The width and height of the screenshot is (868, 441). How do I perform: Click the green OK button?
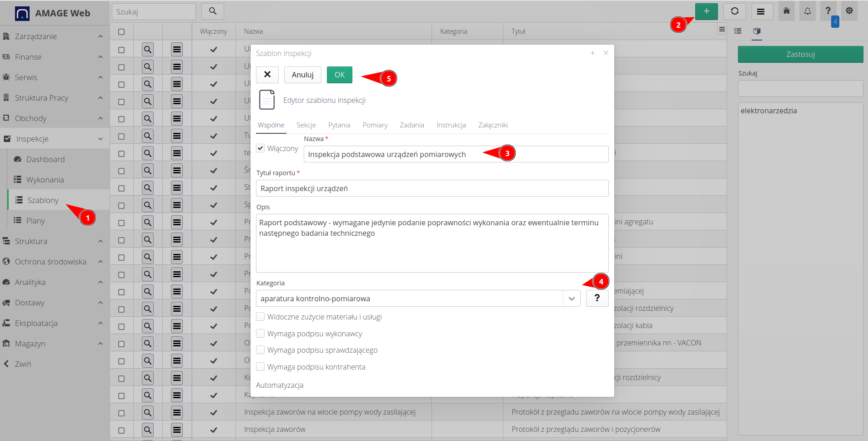tap(339, 75)
